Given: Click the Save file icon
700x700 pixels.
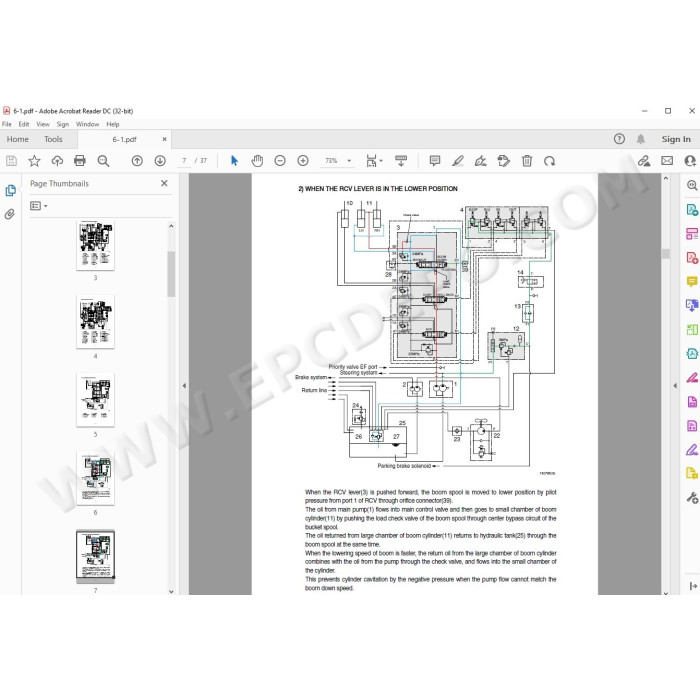Looking at the screenshot, I should (11, 161).
